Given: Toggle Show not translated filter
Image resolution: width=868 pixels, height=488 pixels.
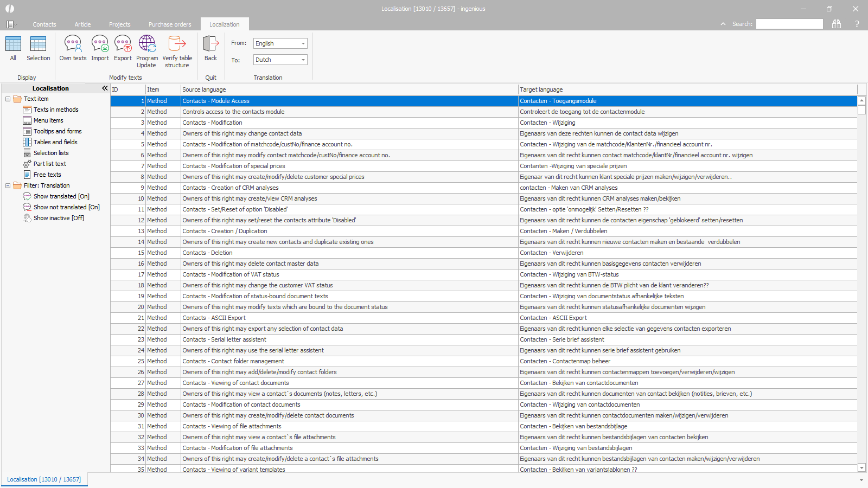Looking at the screenshot, I should click(x=66, y=207).
